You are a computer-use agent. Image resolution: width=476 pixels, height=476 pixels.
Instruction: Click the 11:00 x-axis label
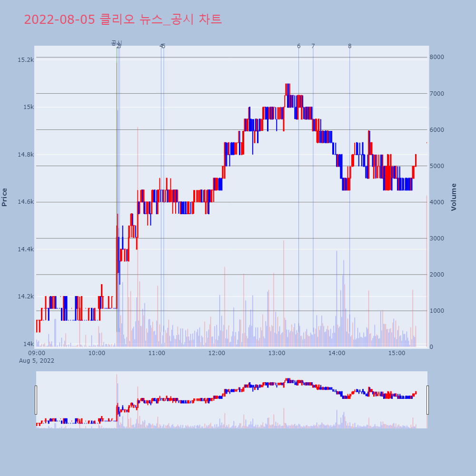[157, 353]
